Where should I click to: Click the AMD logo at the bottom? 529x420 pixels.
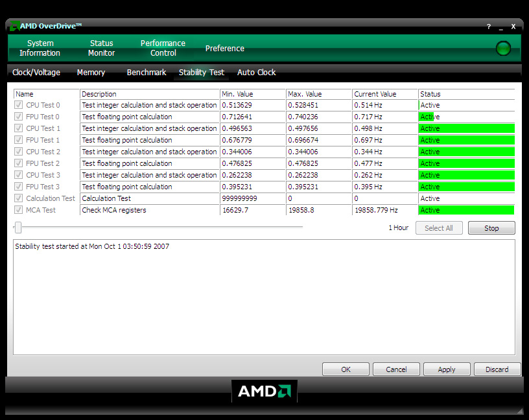(264, 391)
